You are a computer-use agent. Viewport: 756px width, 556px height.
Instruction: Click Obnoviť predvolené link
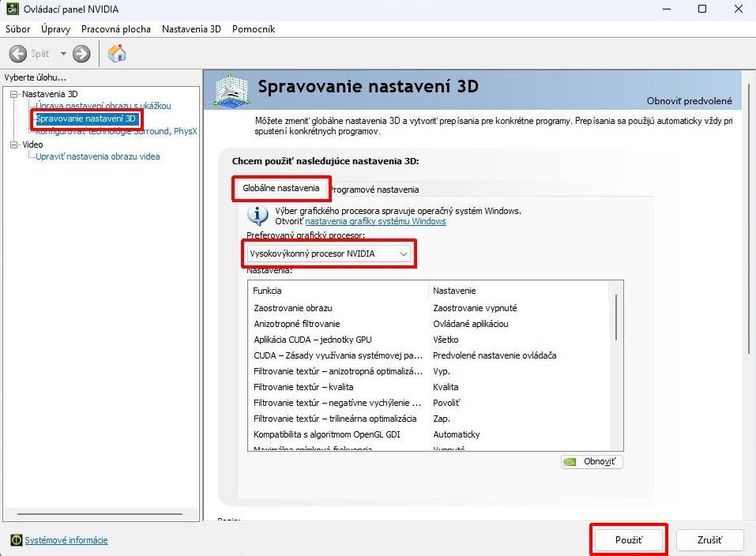click(689, 101)
